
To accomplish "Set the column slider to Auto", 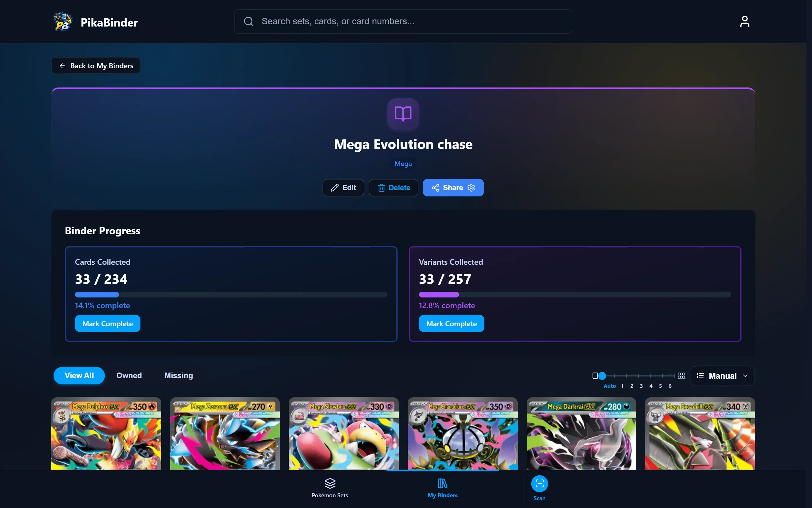I will point(610,386).
